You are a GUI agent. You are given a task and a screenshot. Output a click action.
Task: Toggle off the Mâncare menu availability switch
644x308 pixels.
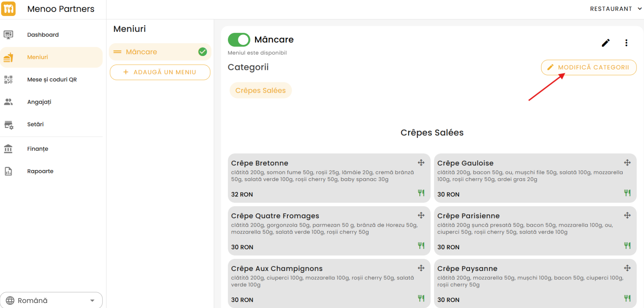[239, 40]
